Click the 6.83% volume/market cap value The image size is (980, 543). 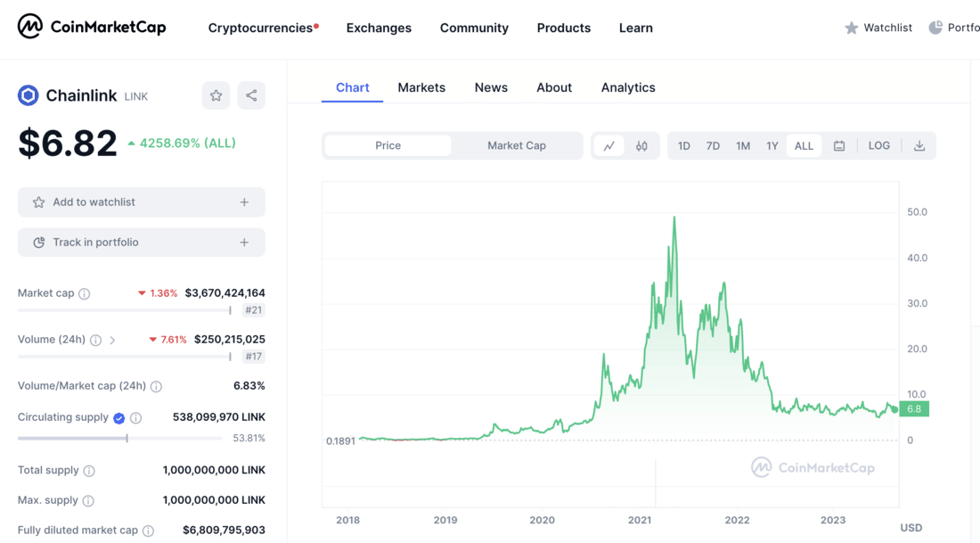(x=249, y=385)
